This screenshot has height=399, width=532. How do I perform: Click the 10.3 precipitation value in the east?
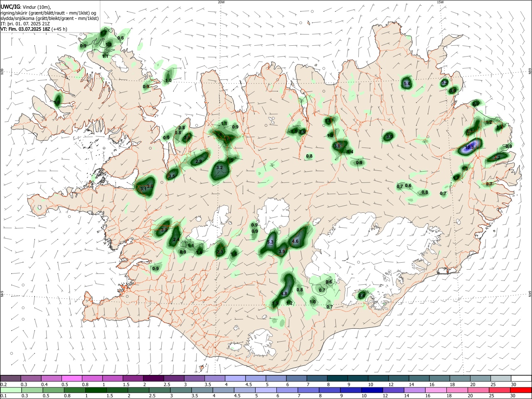tap(469, 147)
